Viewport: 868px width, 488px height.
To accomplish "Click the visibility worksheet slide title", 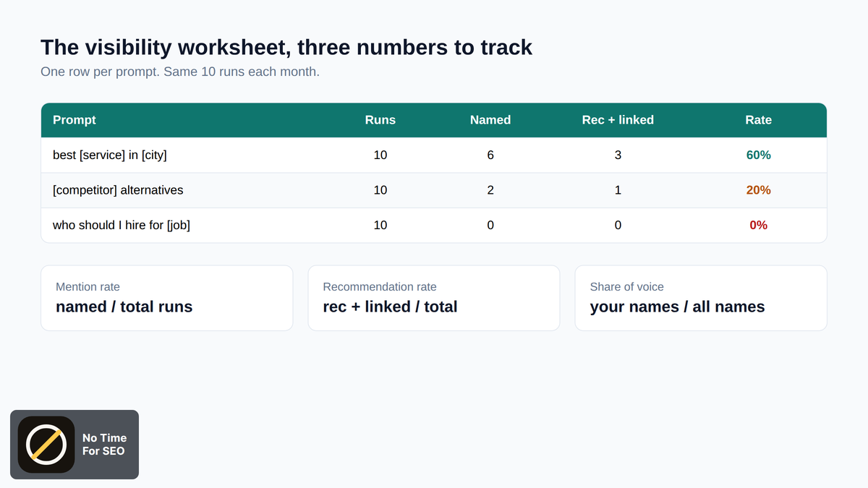I will click(286, 47).
